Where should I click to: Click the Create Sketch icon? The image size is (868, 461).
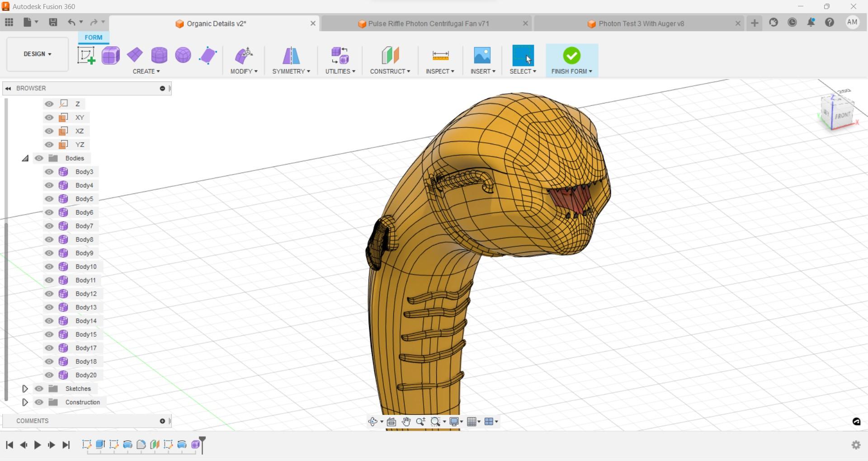click(x=86, y=56)
